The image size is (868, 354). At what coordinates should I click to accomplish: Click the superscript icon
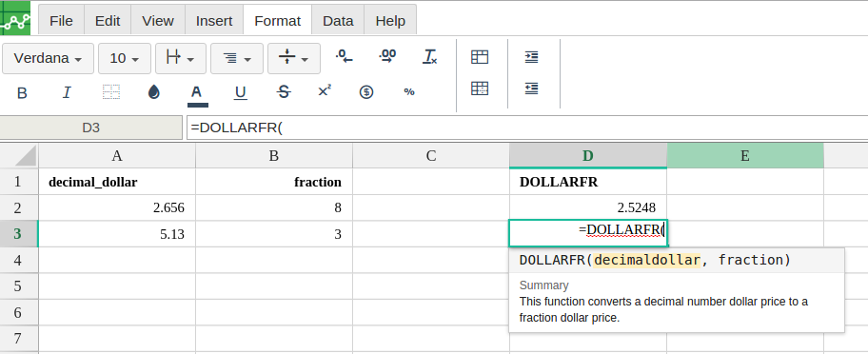tap(325, 91)
